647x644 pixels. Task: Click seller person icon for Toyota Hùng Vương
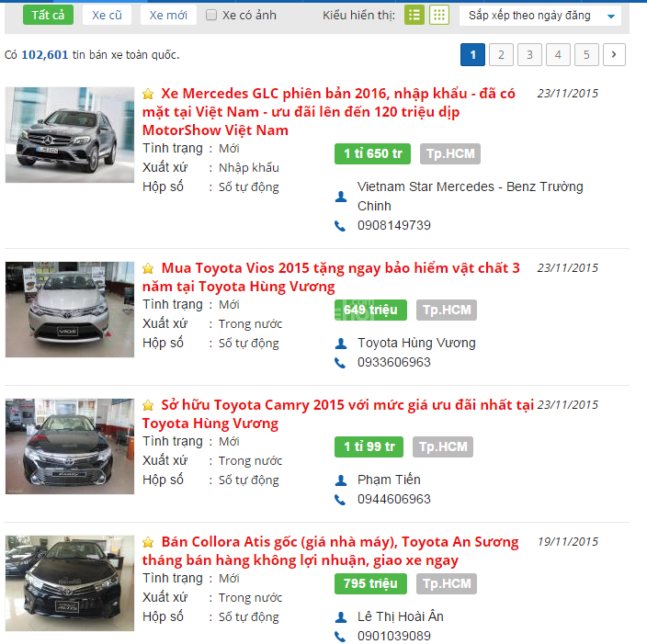340,344
